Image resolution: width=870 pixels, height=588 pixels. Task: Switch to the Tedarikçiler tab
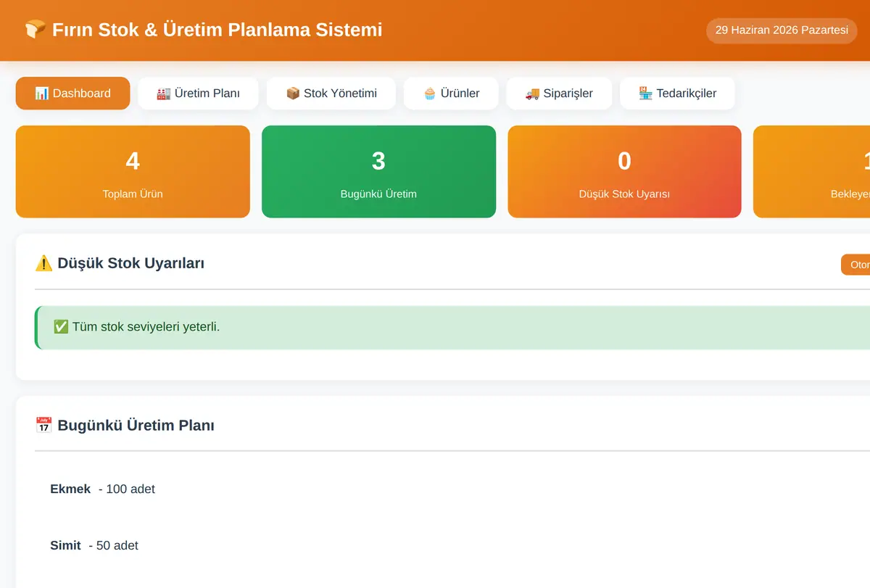pos(677,94)
